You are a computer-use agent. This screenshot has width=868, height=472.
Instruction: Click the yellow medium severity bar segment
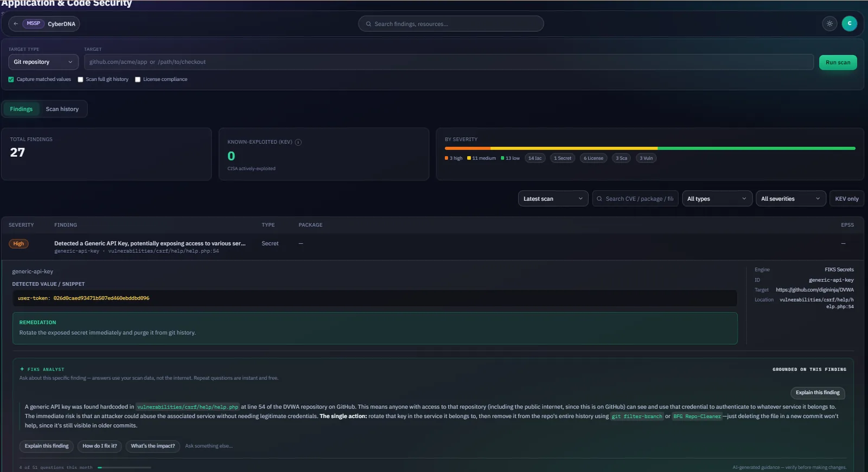click(574, 148)
